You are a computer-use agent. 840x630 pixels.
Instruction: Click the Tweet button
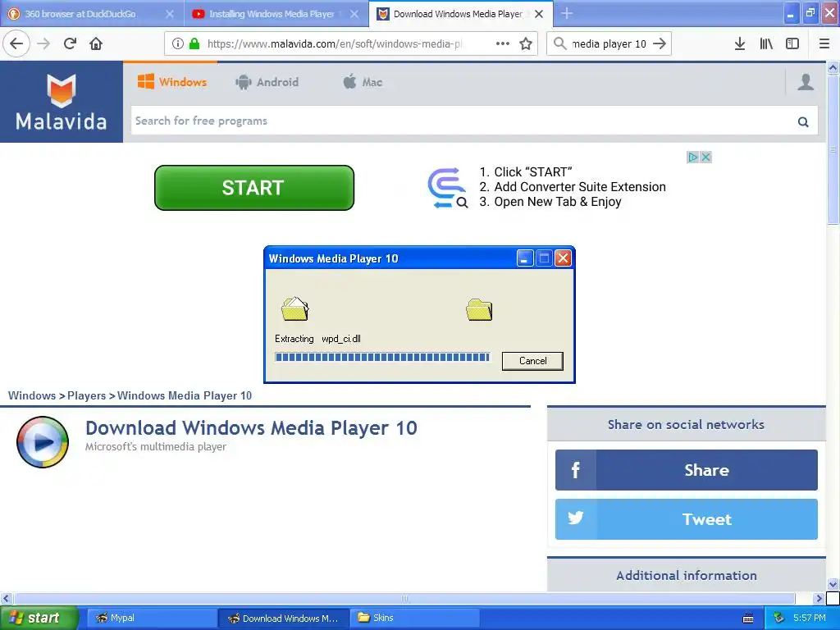(x=687, y=518)
